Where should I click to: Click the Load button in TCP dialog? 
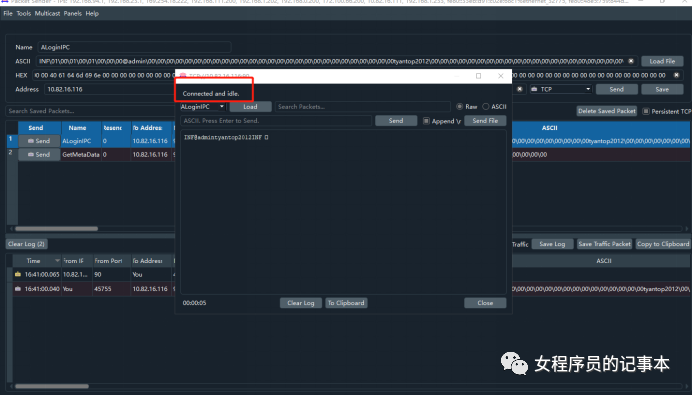pyautogui.click(x=250, y=107)
